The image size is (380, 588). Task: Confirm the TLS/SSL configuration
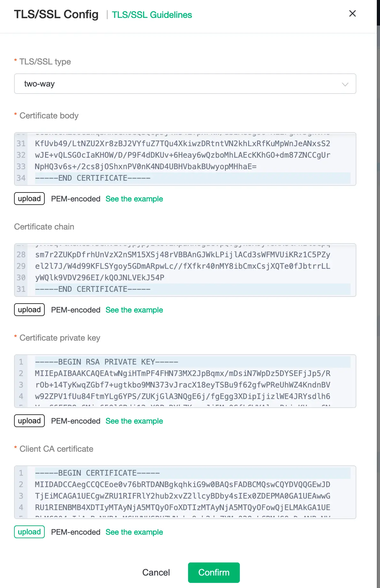[214, 572]
